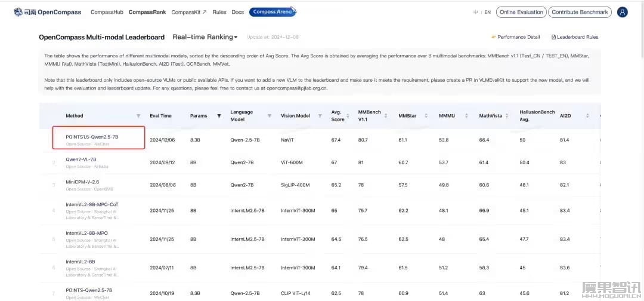Open the Performance Detail link
Image resolution: width=644 pixels, height=301 pixels.
pos(515,37)
